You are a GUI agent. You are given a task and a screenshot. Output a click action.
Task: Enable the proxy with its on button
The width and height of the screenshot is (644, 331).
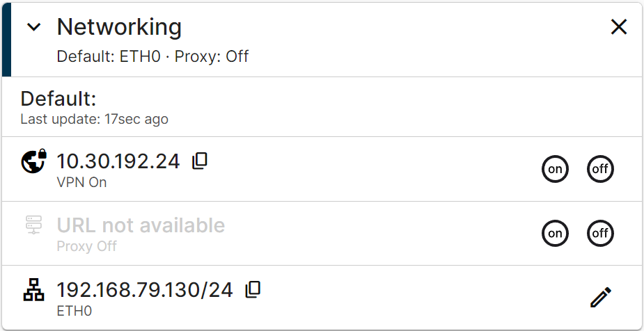[555, 233]
